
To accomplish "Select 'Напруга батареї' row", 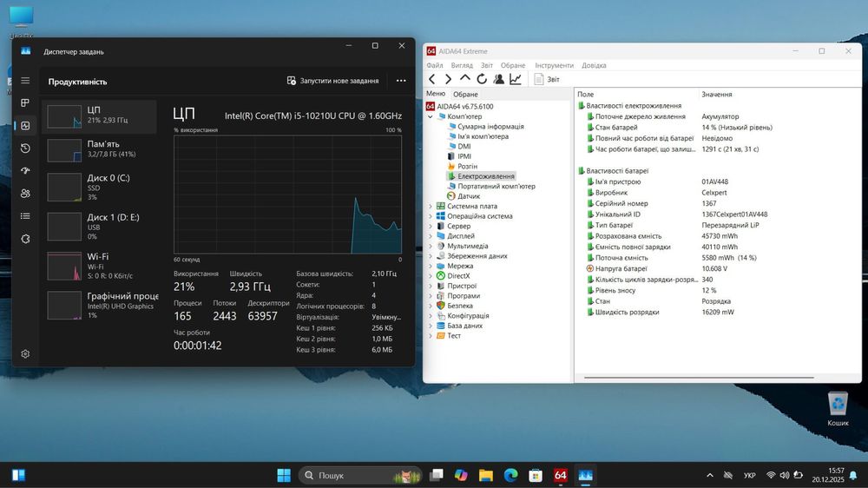I will click(x=720, y=268).
